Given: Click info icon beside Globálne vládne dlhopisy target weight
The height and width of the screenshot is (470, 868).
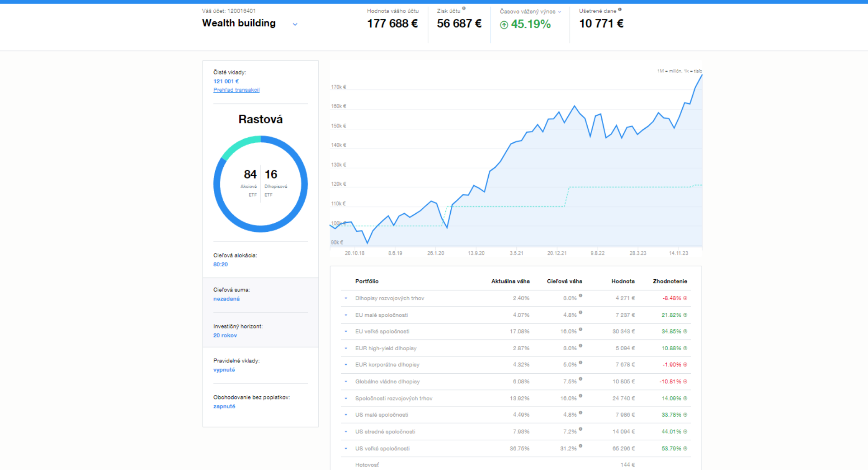Looking at the screenshot, I should coord(580,379).
